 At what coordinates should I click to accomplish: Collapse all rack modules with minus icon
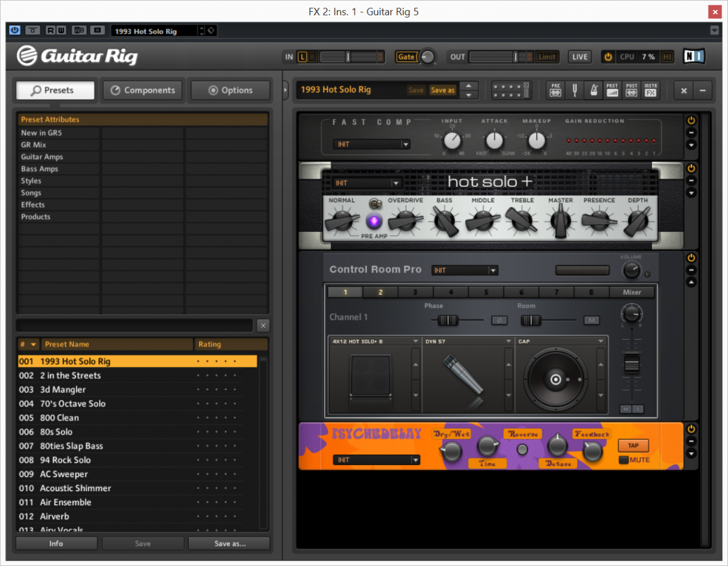pos(703,90)
